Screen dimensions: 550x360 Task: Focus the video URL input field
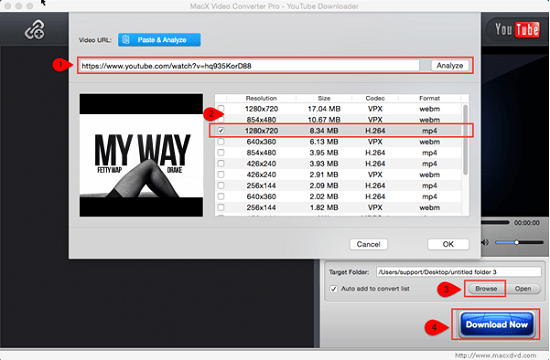[249, 66]
